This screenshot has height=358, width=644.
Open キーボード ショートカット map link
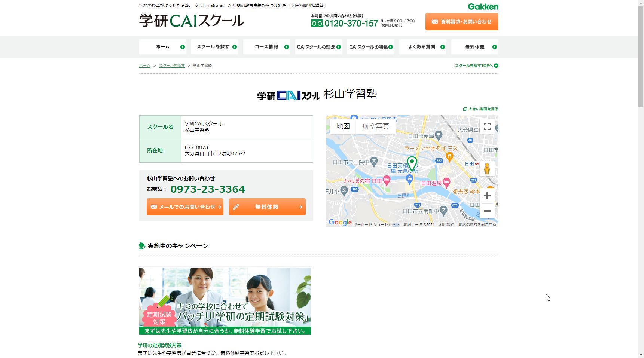(x=376, y=225)
